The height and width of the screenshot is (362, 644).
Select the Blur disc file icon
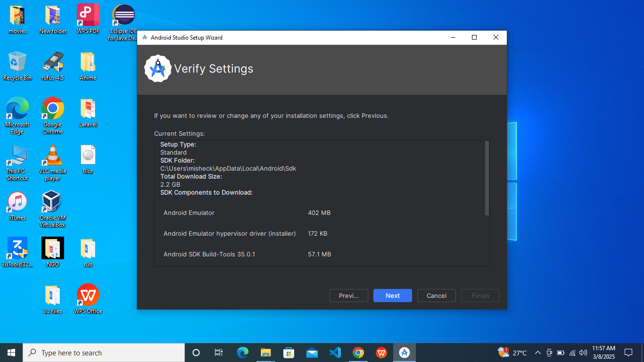(88, 159)
